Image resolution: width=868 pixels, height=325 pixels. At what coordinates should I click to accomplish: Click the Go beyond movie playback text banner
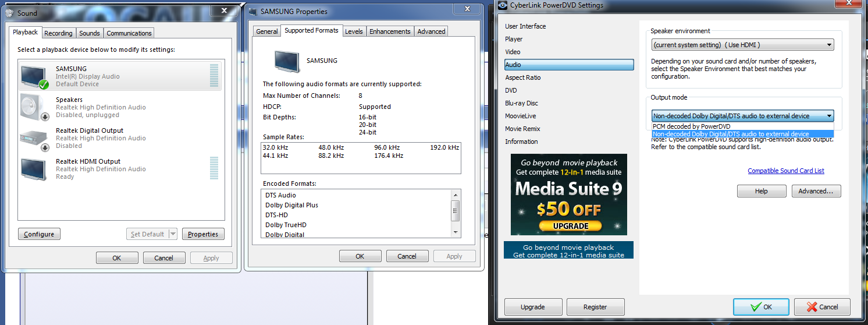click(x=568, y=250)
